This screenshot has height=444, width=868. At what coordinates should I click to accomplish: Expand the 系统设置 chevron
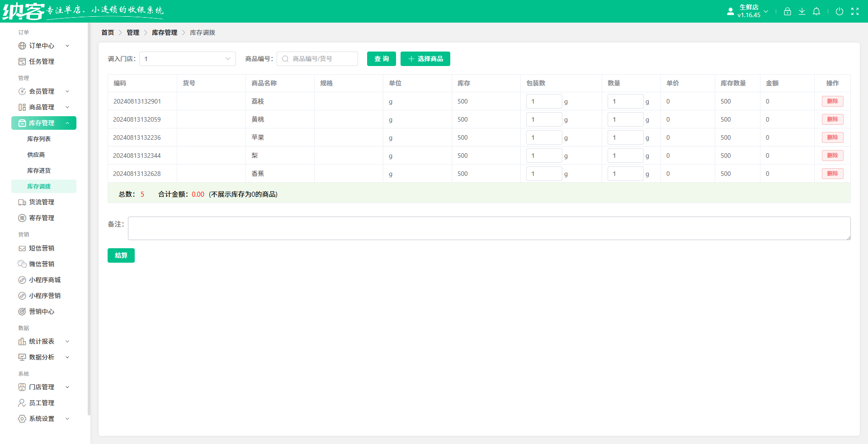point(67,419)
